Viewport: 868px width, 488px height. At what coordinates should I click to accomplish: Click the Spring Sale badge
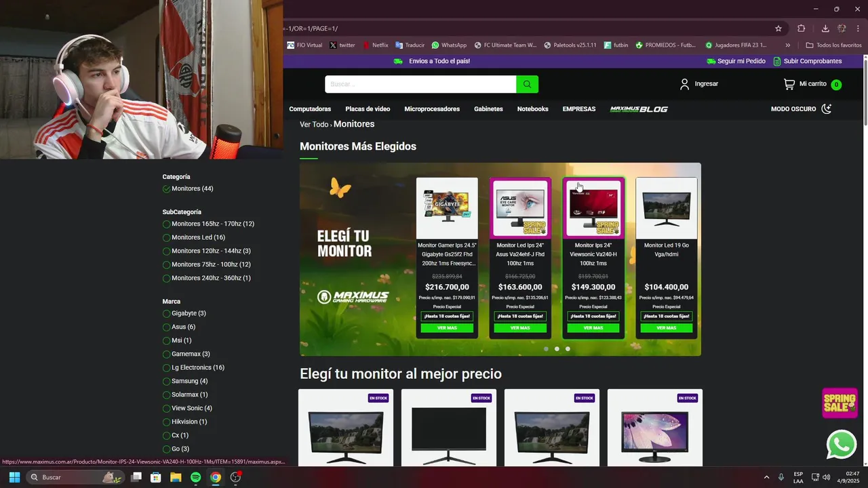(840, 403)
